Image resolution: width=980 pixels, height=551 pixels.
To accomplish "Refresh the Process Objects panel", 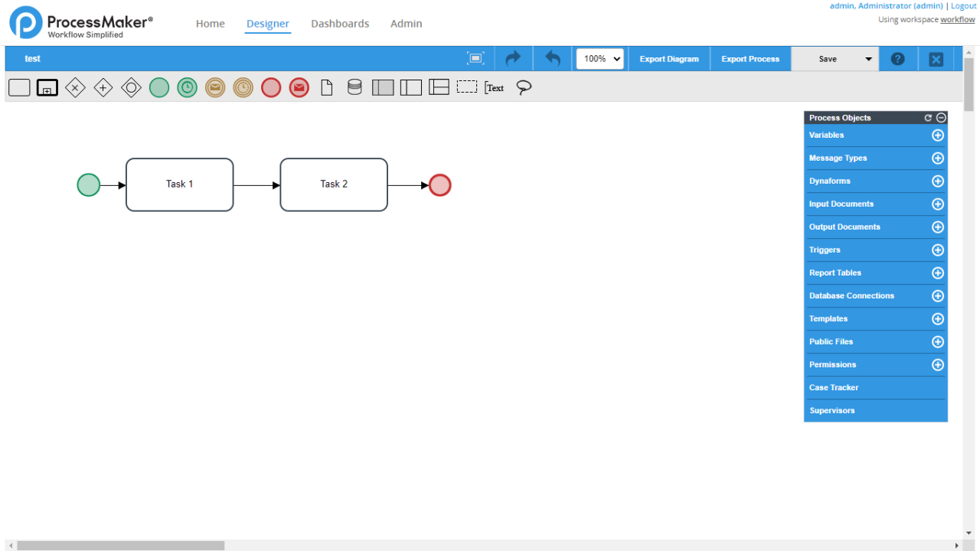I will [x=928, y=118].
